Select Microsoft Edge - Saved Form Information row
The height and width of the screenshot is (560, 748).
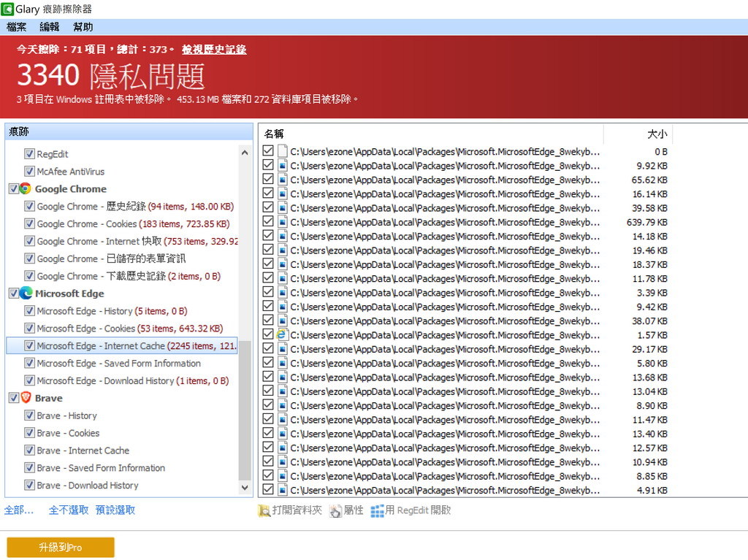[x=119, y=363]
